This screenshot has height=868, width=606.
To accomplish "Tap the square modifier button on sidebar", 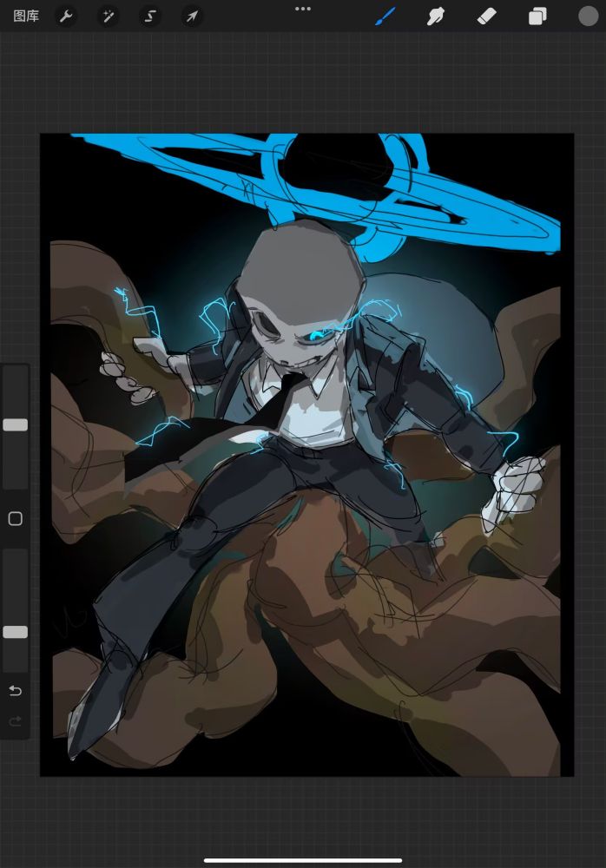I will [x=16, y=519].
